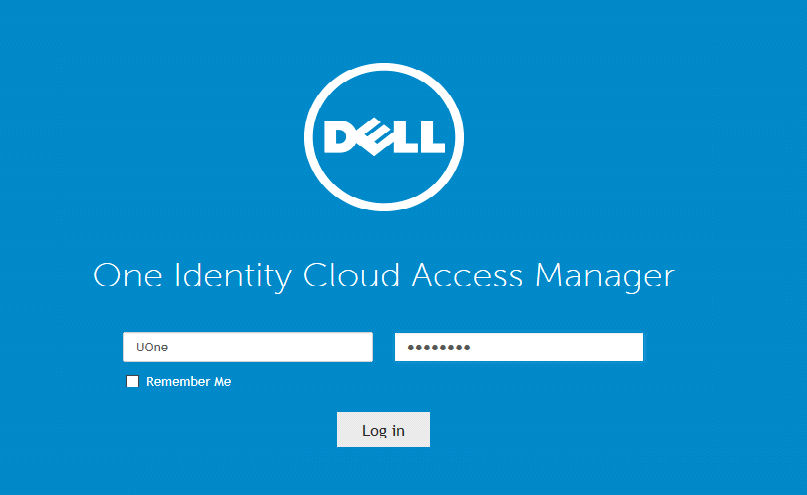This screenshot has width=807, height=495.
Task: Click the One Identity Cloud Access Manager heading
Action: click(384, 275)
